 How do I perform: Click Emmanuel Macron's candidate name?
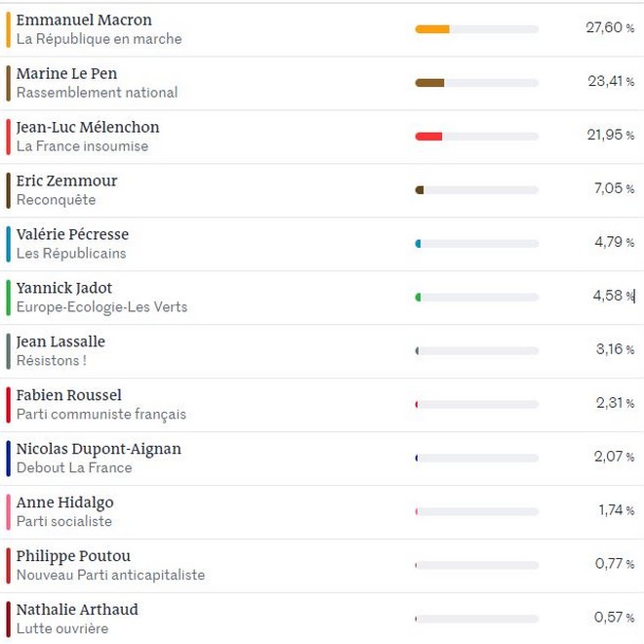(84, 20)
